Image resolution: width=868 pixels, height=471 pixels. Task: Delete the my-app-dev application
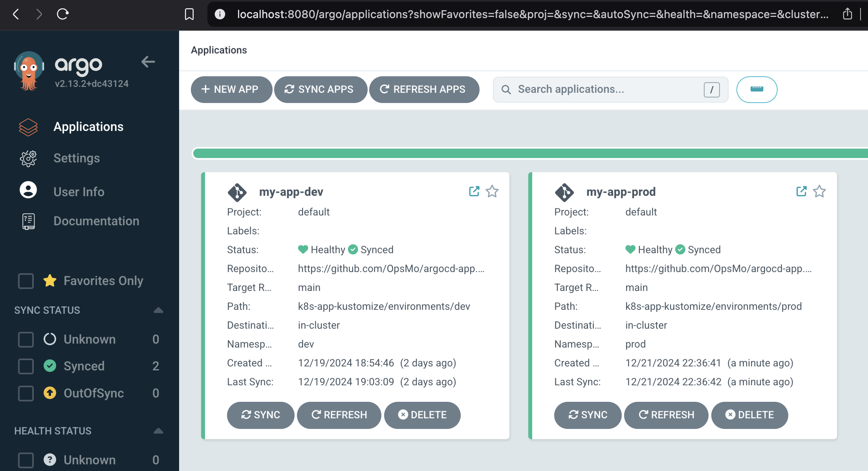(422, 415)
